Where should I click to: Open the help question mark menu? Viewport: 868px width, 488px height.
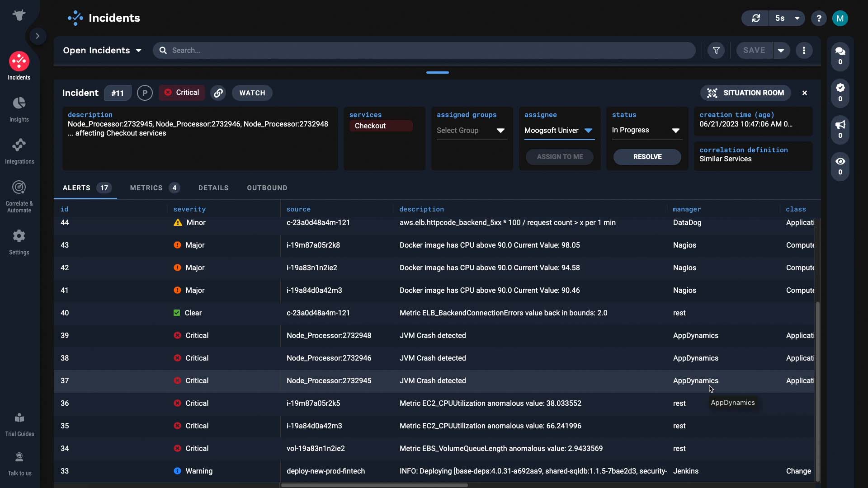(819, 18)
